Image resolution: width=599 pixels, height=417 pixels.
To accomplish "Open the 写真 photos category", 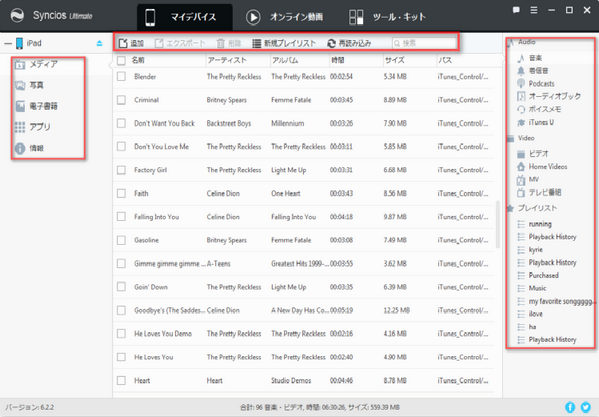I will (29, 85).
